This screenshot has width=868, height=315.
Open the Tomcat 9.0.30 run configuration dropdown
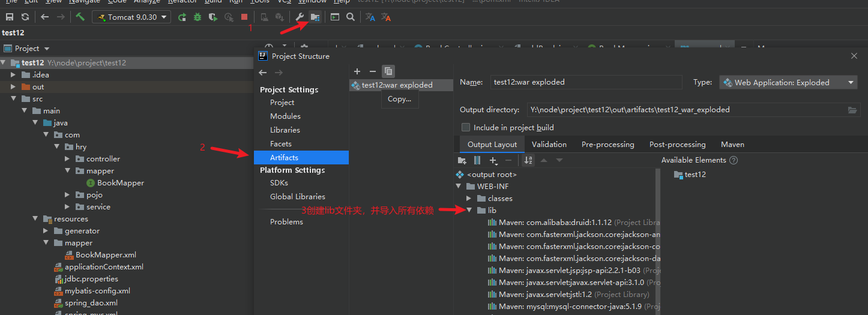(131, 17)
